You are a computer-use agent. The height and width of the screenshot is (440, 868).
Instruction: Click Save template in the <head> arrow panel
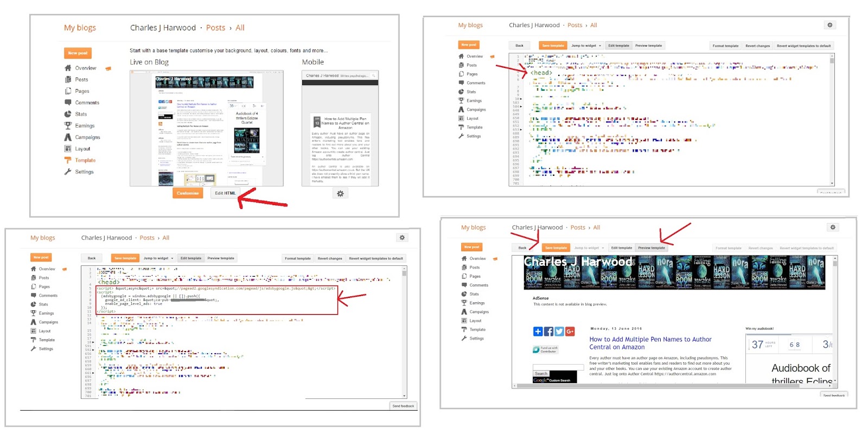(553, 46)
